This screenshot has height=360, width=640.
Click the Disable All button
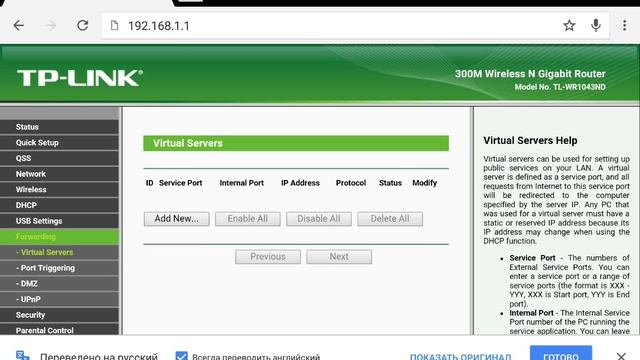point(318,219)
